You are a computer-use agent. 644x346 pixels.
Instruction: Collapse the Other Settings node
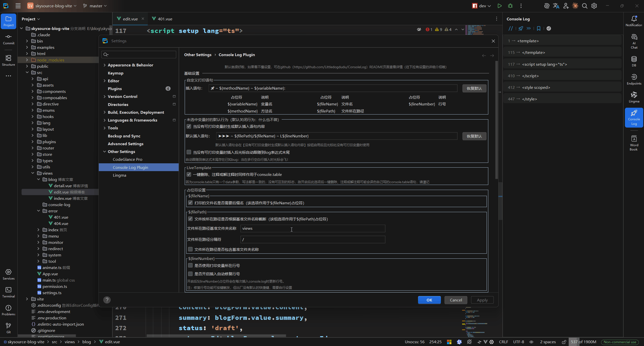[104, 151]
